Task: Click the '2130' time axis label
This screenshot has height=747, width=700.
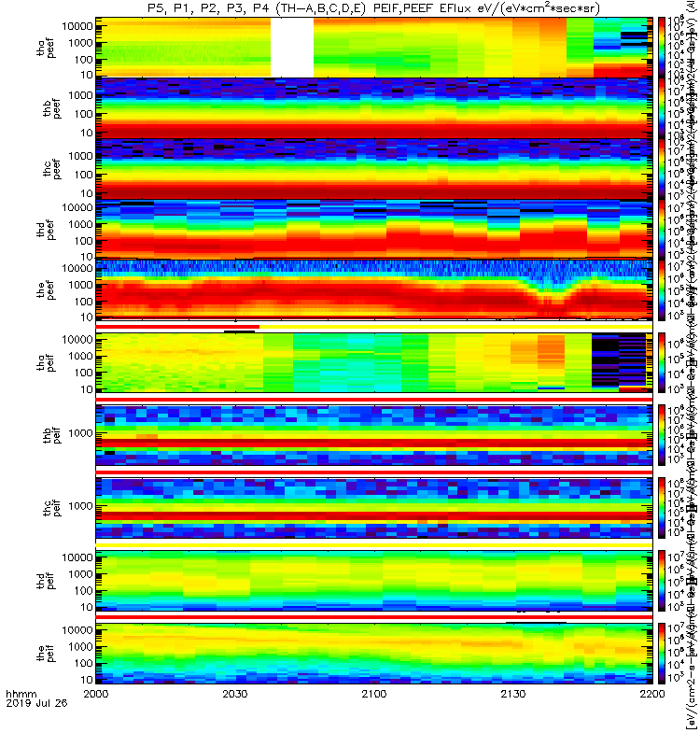Action: (512, 694)
